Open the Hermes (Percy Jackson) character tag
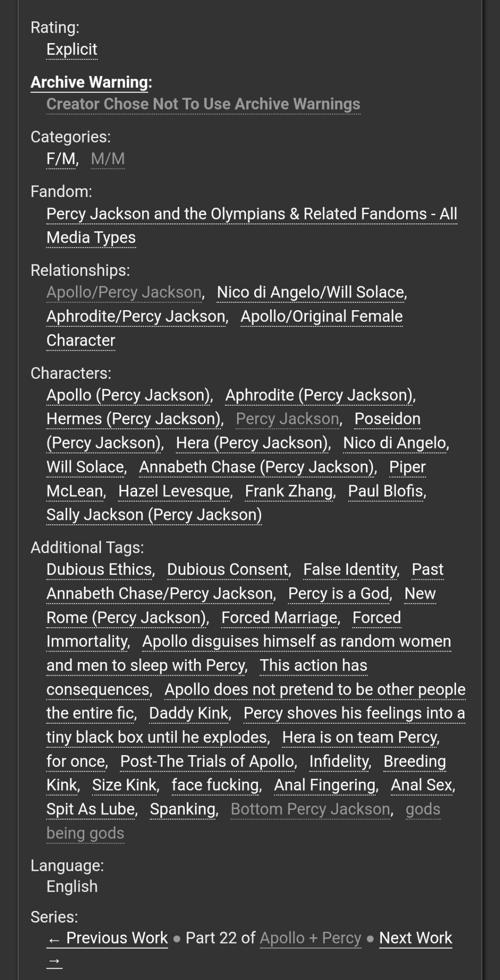The image size is (500, 980). pyautogui.click(x=134, y=419)
